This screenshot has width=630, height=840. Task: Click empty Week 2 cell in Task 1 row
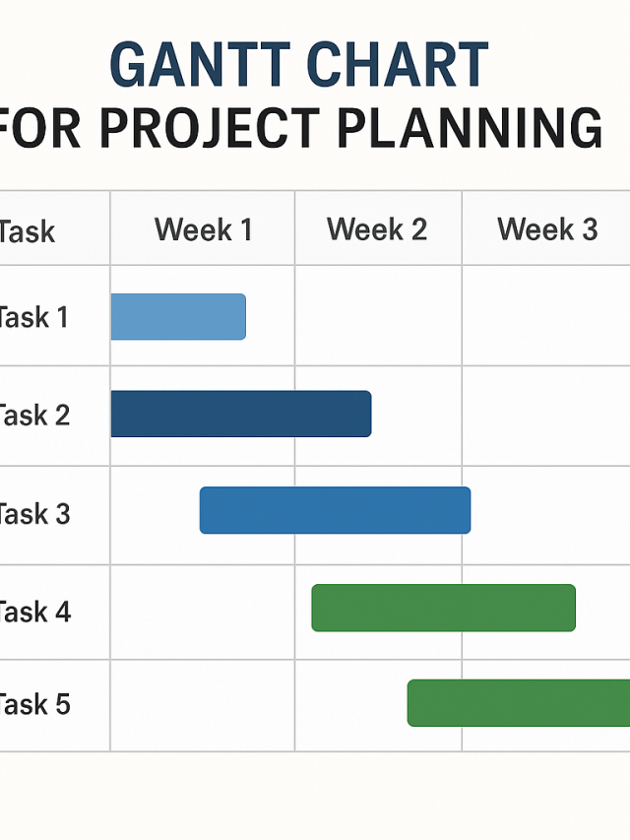pyautogui.click(x=378, y=316)
